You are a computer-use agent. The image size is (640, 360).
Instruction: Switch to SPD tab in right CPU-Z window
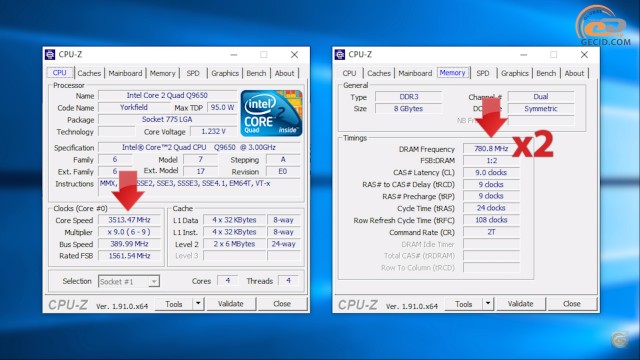coord(483,73)
